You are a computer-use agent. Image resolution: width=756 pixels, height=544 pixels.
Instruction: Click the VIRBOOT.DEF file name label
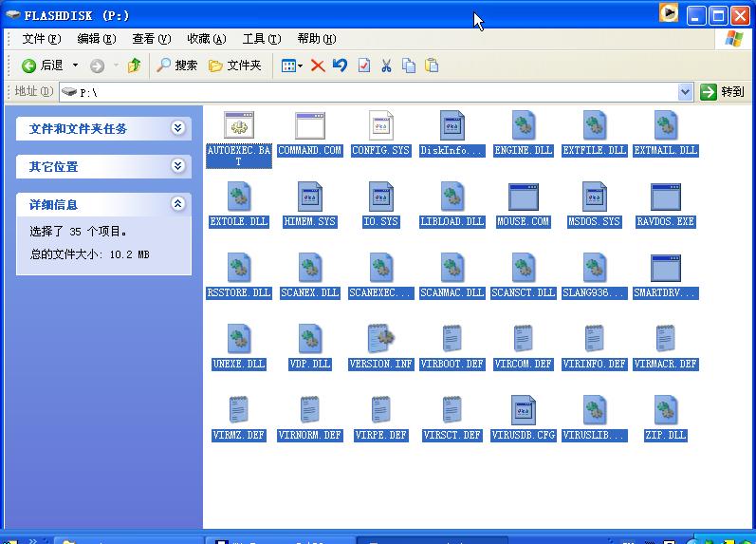pos(452,364)
